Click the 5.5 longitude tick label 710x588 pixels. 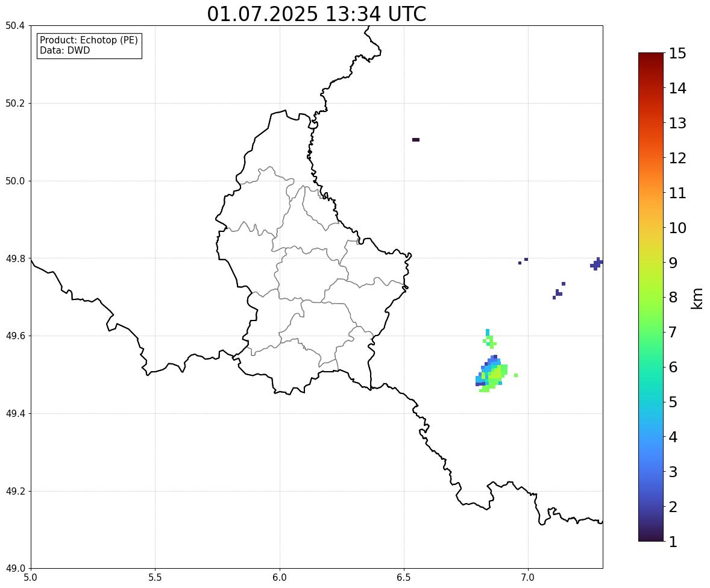point(155,578)
